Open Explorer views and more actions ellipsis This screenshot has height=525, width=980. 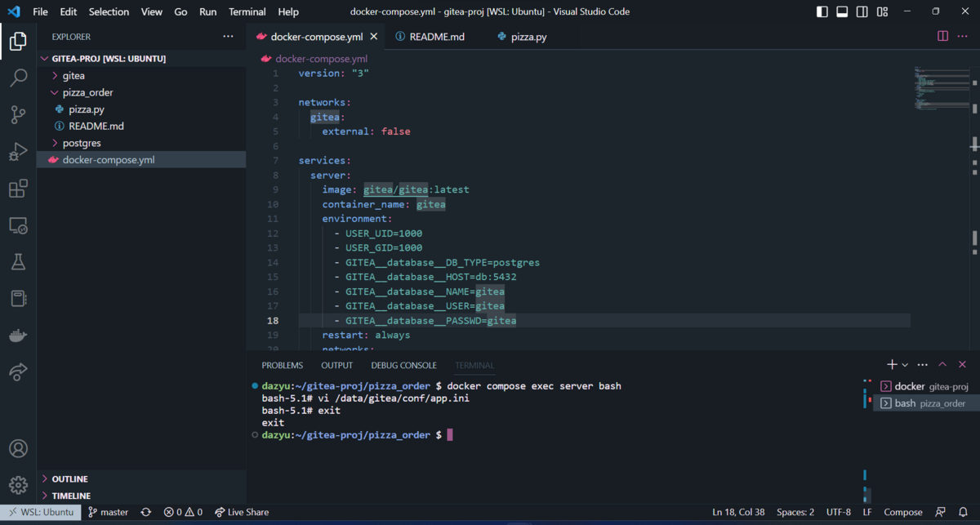[x=228, y=37]
